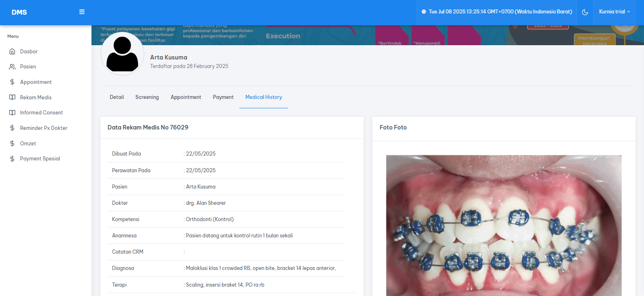Click the Diagnosa Maloklusi text
This screenshot has height=296, width=644.
coord(261,268)
